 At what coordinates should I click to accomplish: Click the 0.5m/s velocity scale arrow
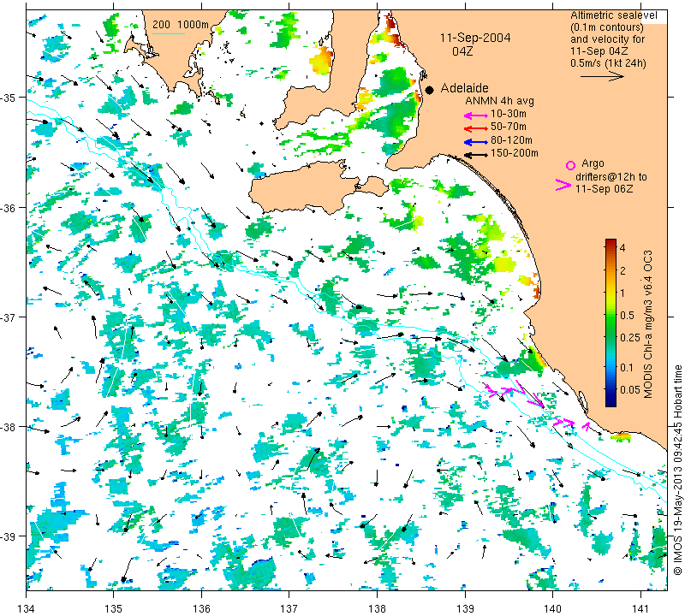point(602,77)
